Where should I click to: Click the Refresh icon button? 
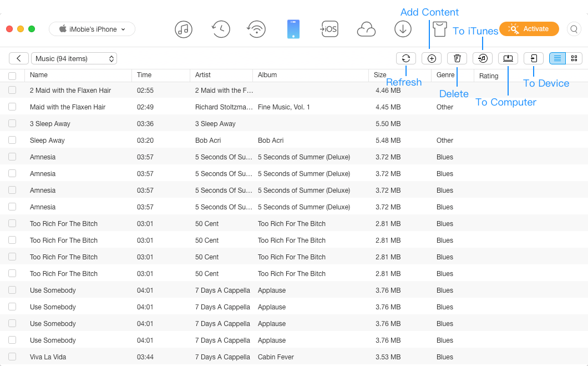(405, 58)
